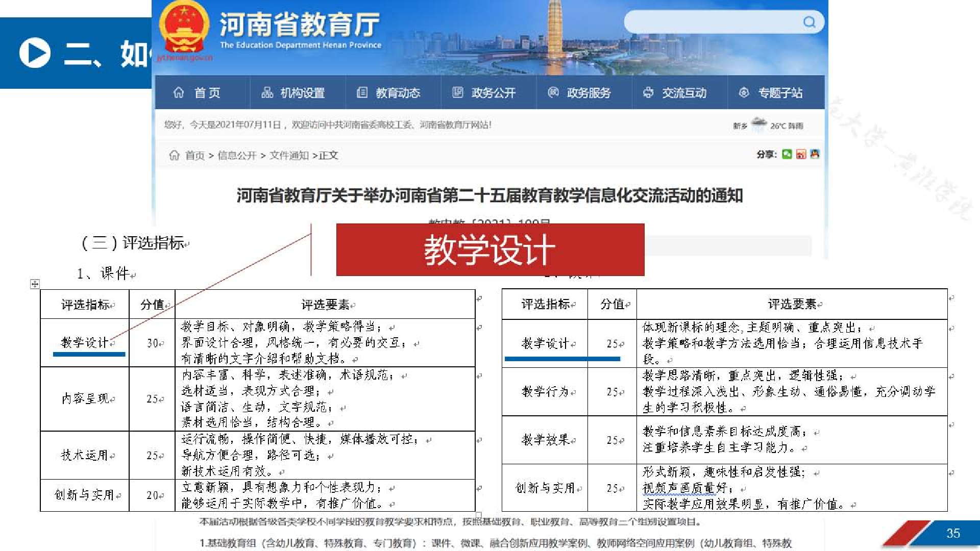Click the weather cloud icon
This screenshot has width=980, height=551.
click(759, 123)
